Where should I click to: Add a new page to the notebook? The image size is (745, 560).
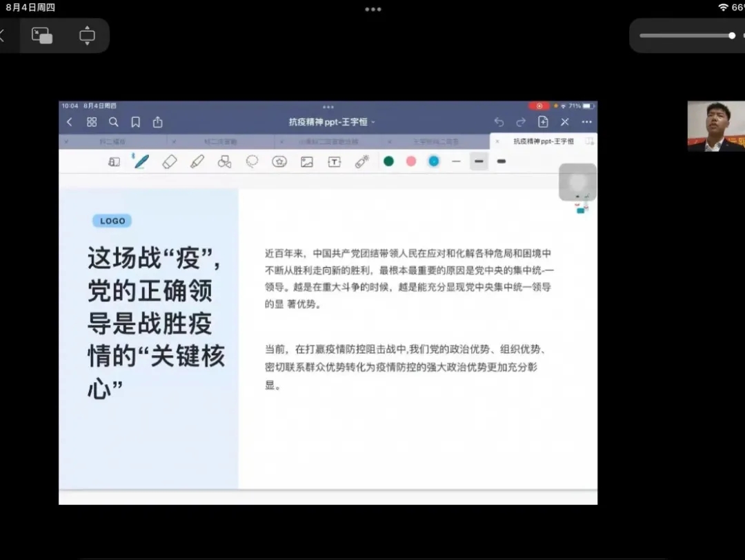tap(543, 122)
